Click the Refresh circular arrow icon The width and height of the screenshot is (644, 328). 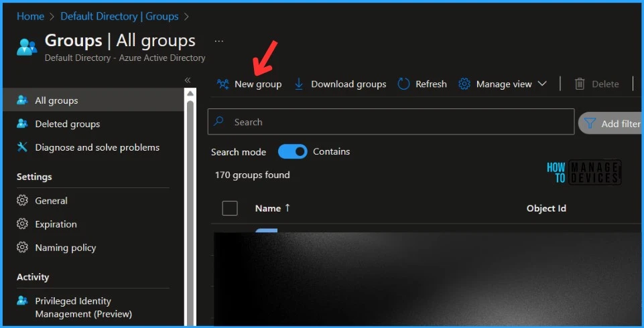(403, 84)
